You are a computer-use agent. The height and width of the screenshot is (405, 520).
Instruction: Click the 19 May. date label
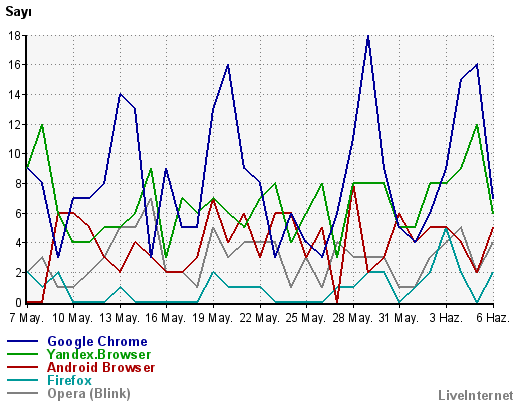(213, 318)
